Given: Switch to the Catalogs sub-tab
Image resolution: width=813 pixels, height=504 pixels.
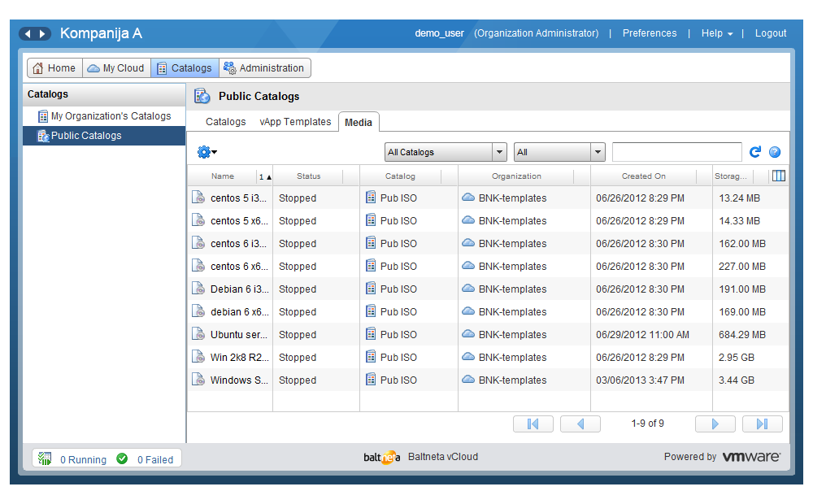Looking at the screenshot, I should 225,122.
